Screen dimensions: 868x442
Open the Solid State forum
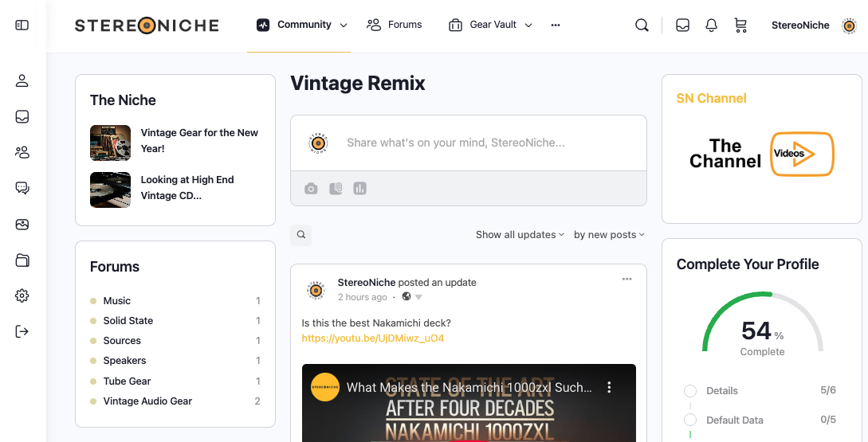[x=128, y=321]
